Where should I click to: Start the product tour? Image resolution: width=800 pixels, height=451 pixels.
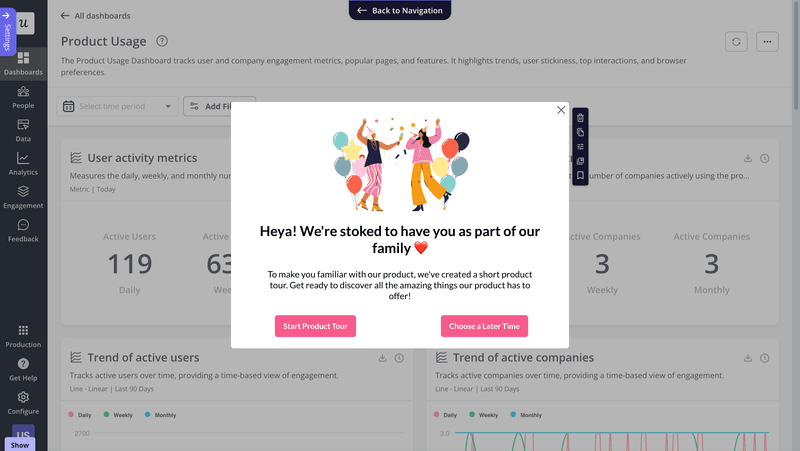pos(315,326)
